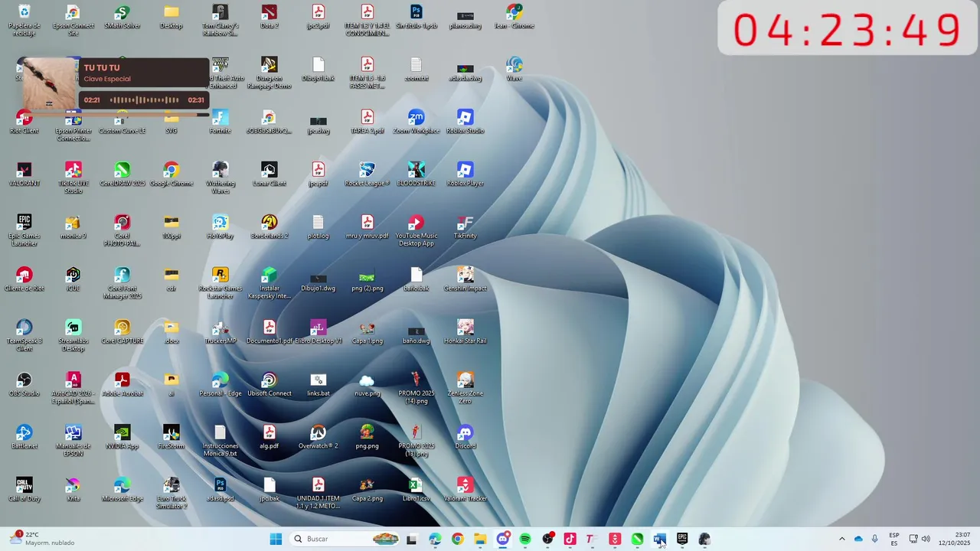This screenshot has width=980, height=551.
Task: Select the Rockstar Games Launcher icon
Action: pos(220,283)
